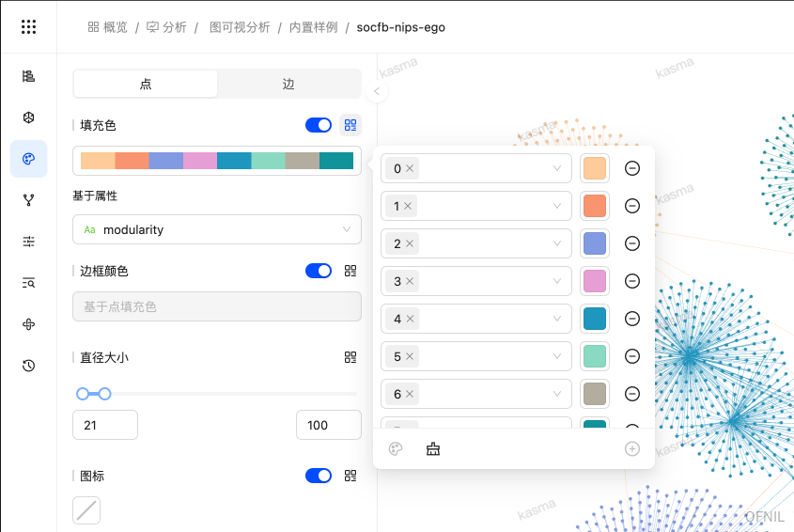
Task: Expand the value 4 selector dropdown
Action: click(476, 319)
